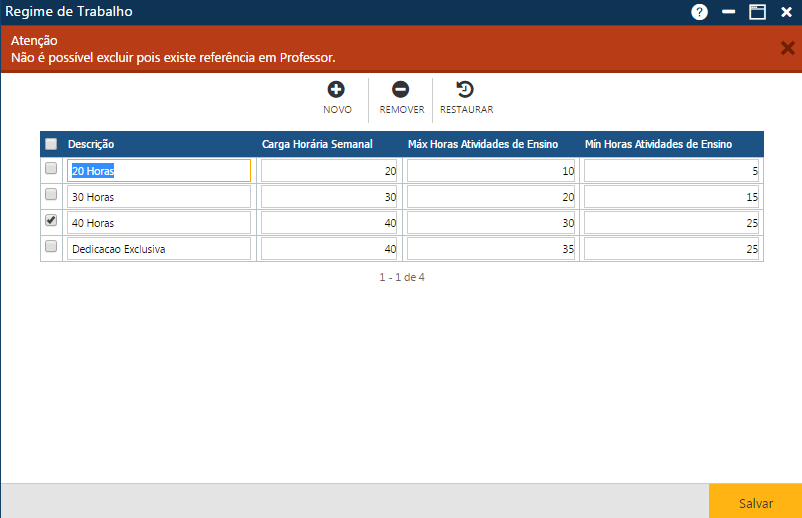The height and width of the screenshot is (518, 802).
Task: Click the Remover minus icon
Action: pyautogui.click(x=401, y=90)
